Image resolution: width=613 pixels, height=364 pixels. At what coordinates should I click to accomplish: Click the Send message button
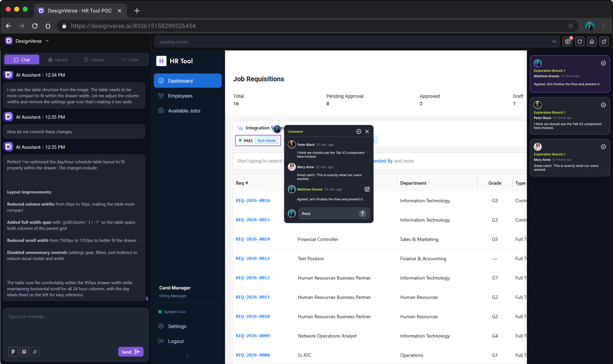[x=131, y=352]
